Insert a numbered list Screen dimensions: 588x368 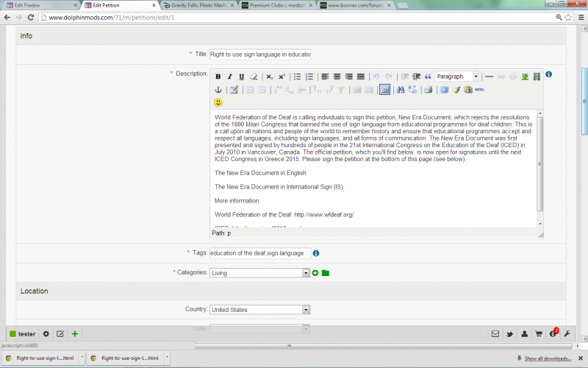pyautogui.click(x=309, y=77)
